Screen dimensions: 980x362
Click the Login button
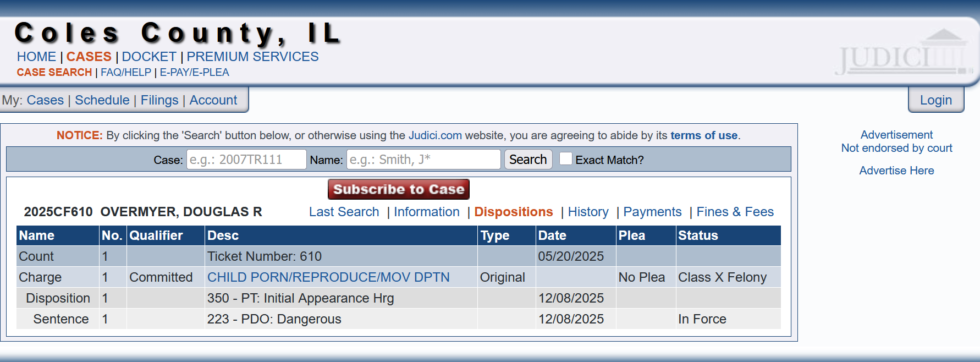[936, 100]
